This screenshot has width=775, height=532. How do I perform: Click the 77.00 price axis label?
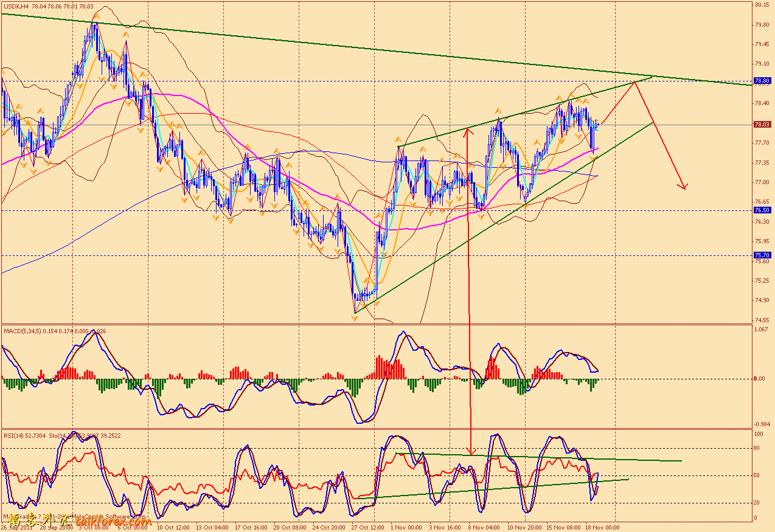tap(762, 182)
